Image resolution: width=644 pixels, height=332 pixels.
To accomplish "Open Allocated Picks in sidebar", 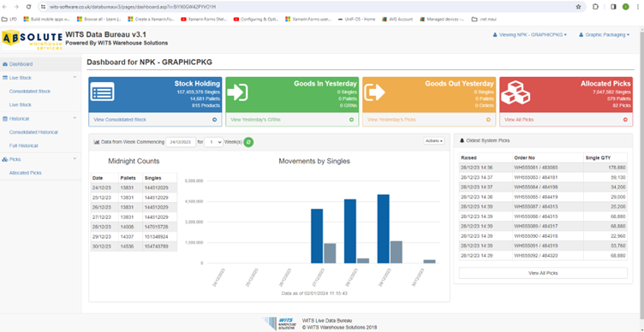I will coord(25,173).
